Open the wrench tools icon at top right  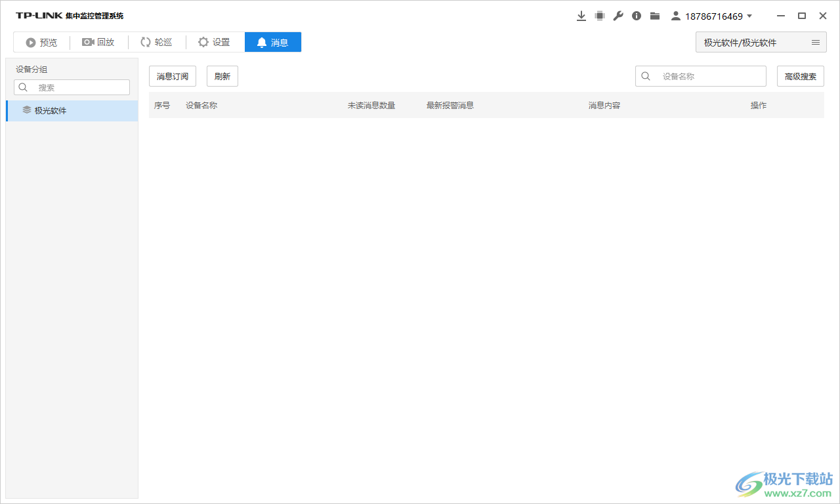[618, 15]
